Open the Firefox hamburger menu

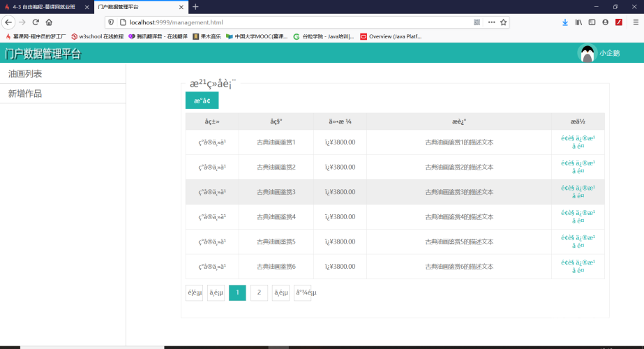[x=635, y=22]
